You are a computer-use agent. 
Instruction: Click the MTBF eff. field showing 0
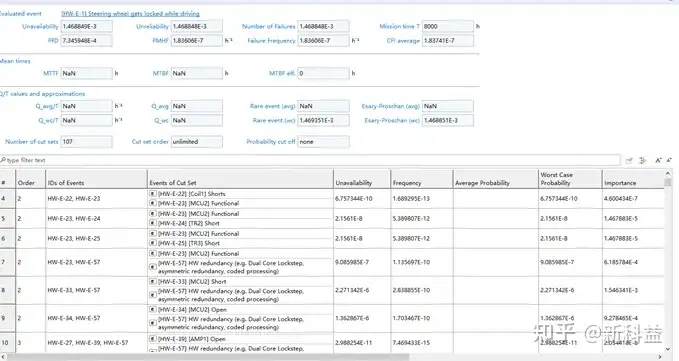click(x=323, y=74)
